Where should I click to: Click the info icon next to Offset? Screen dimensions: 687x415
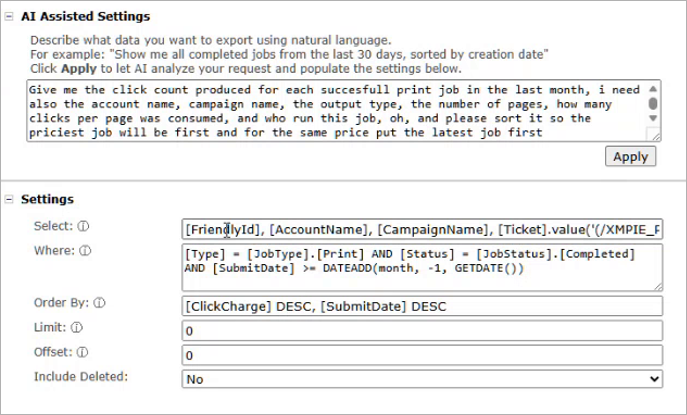click(x=79, y=352)
